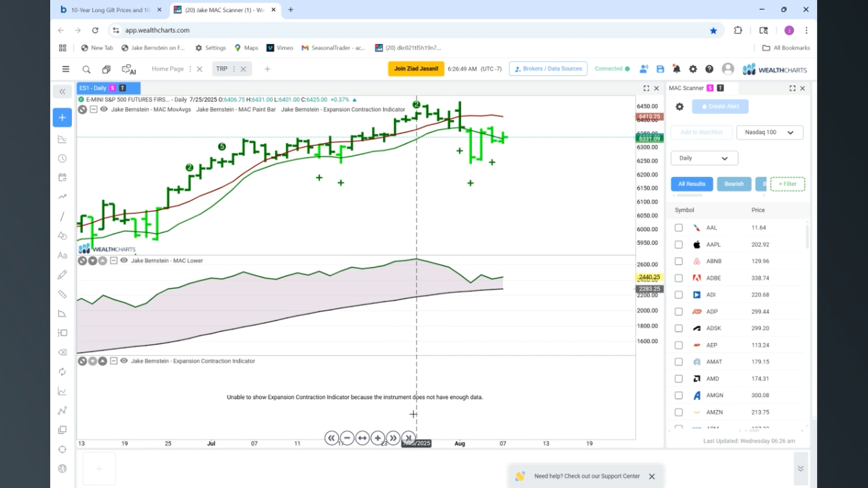
Task: Toggle visibility eye for MAC Lower
Action: point(124,261)
